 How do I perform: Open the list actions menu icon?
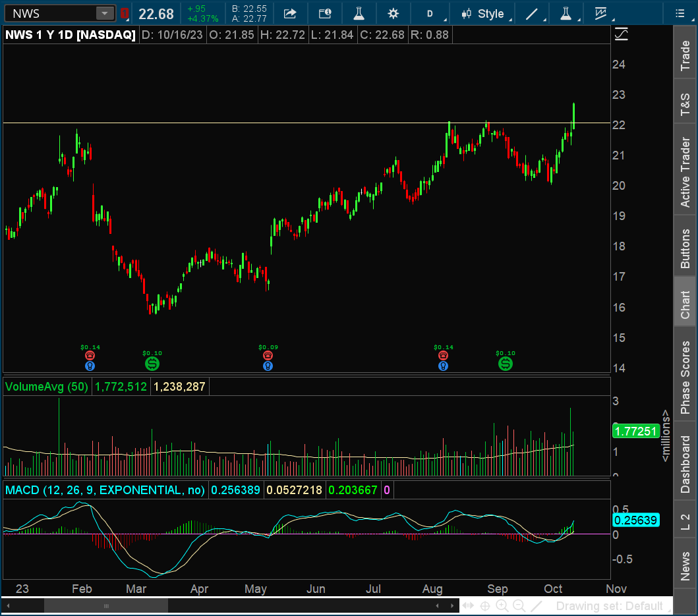pyautogui.click(x=680, y=14)
